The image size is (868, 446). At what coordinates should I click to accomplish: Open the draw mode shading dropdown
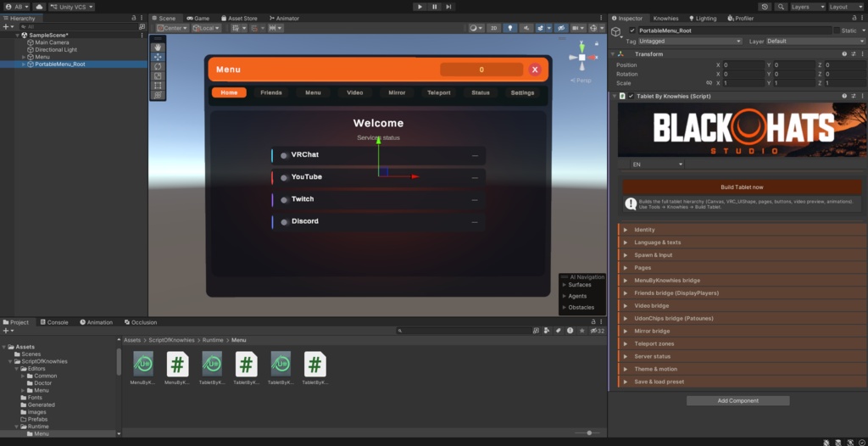pyautogui.click(x=476, y=28)
